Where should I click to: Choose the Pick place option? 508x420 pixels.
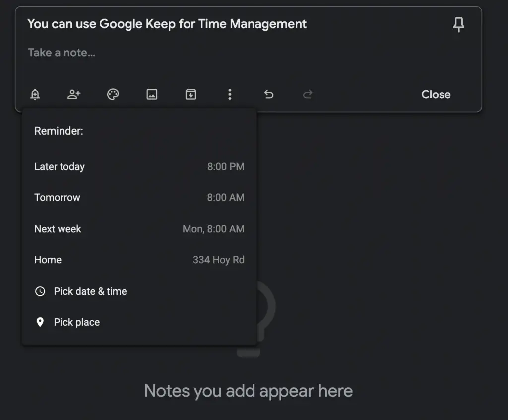pos(139,322)
